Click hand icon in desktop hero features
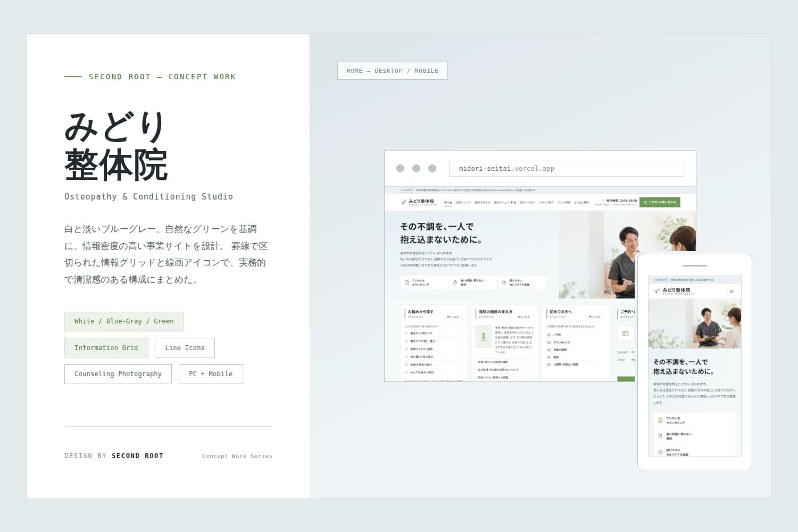 (x=455, y=282)
